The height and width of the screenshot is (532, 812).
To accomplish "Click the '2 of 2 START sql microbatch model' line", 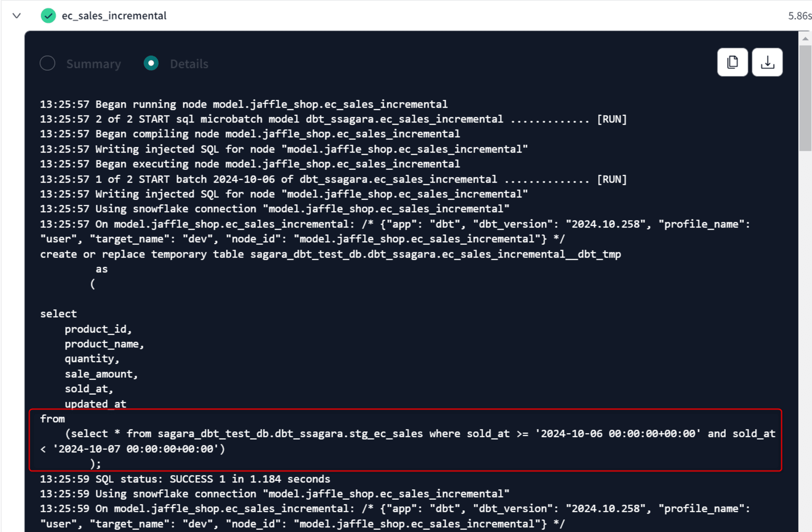I will (333, 119).
